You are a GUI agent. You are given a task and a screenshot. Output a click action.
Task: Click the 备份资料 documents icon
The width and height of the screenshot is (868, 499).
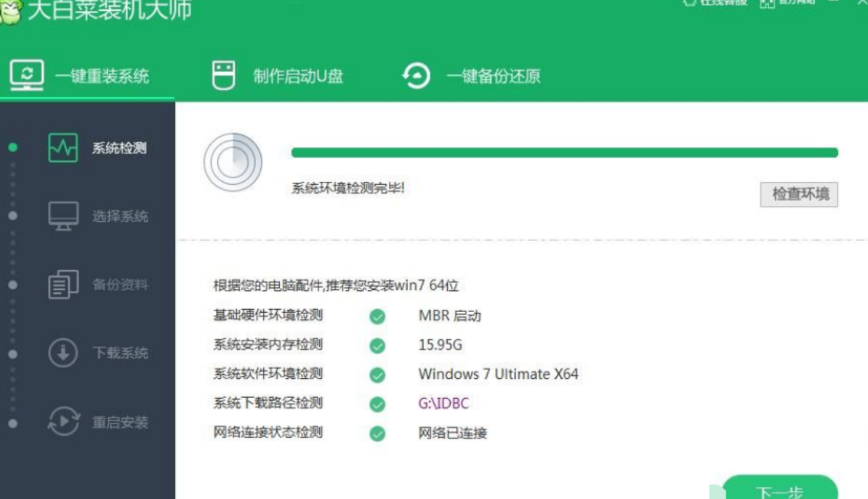tap(63, 284)
